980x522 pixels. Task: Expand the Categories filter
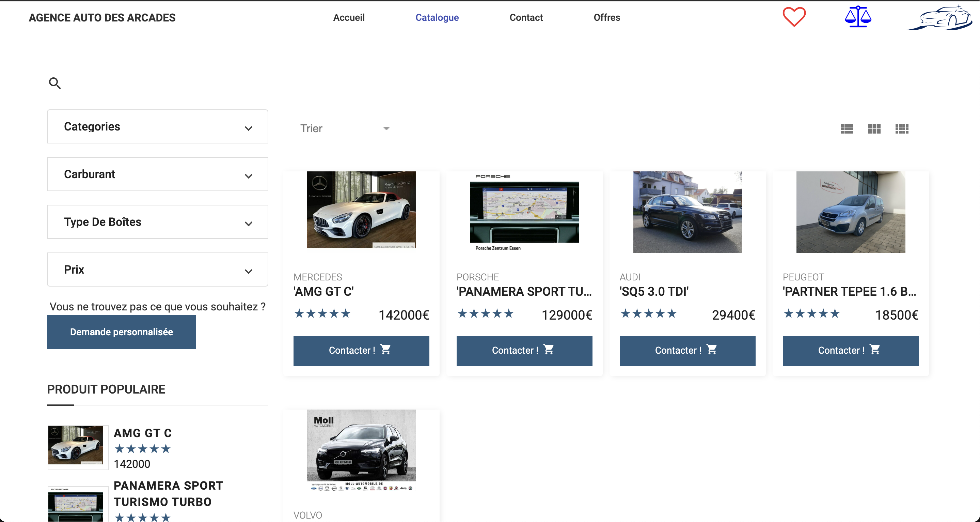(158, 126)
